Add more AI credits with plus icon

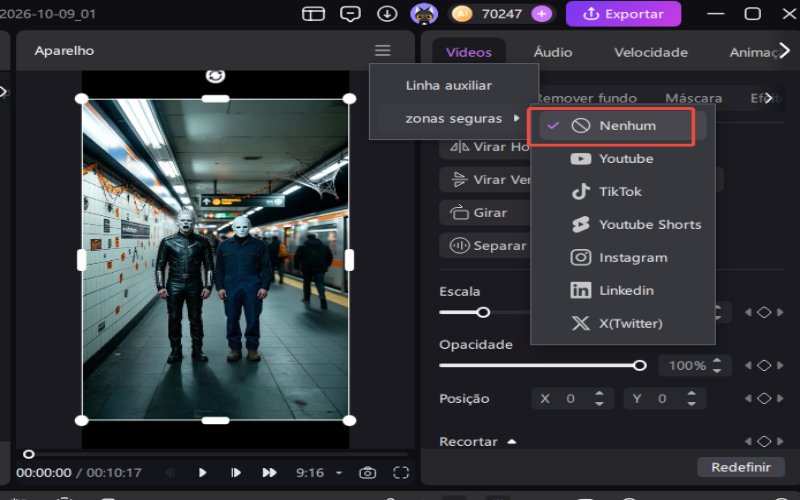pyautogui.click(x=541, y=14)
